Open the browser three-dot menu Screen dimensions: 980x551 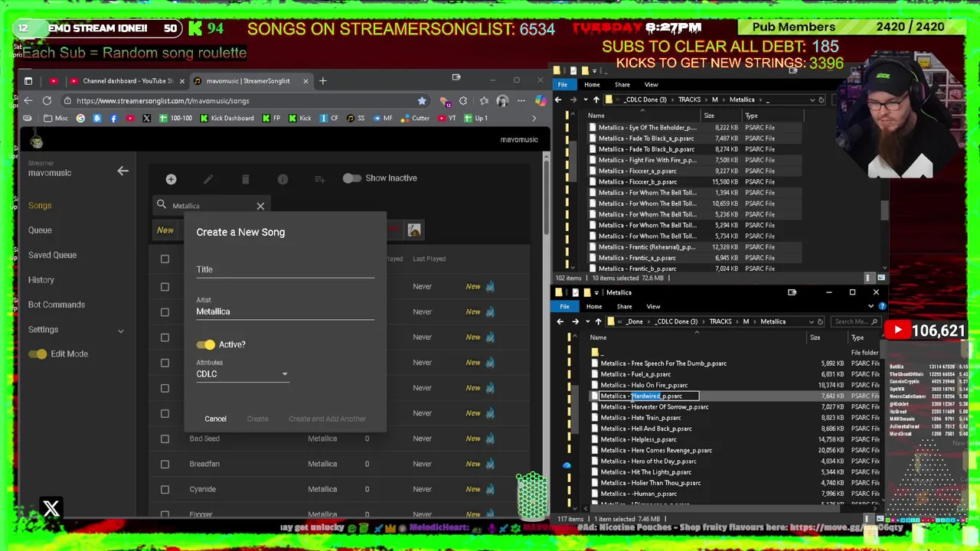(521, 100)
